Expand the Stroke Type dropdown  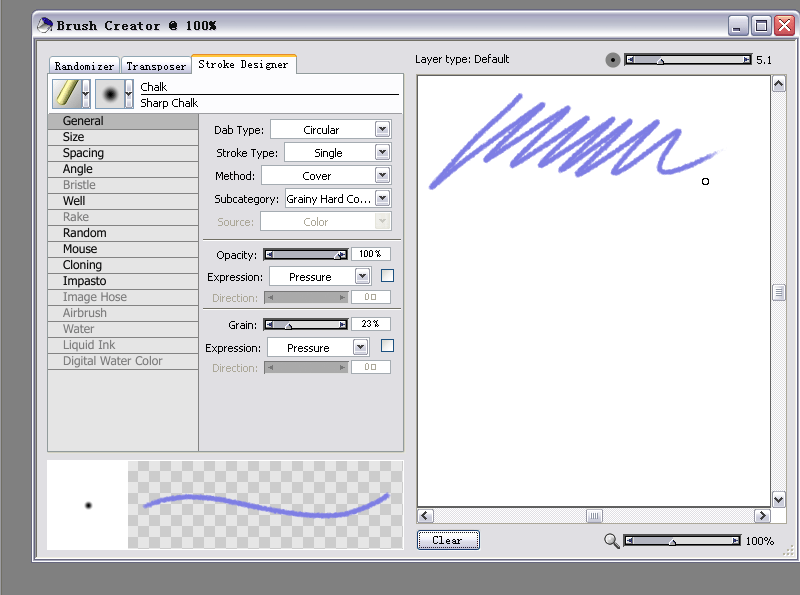click(382, 152)
